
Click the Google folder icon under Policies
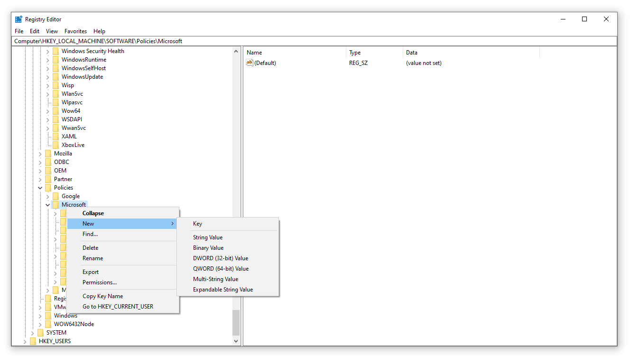pos(56,196)
